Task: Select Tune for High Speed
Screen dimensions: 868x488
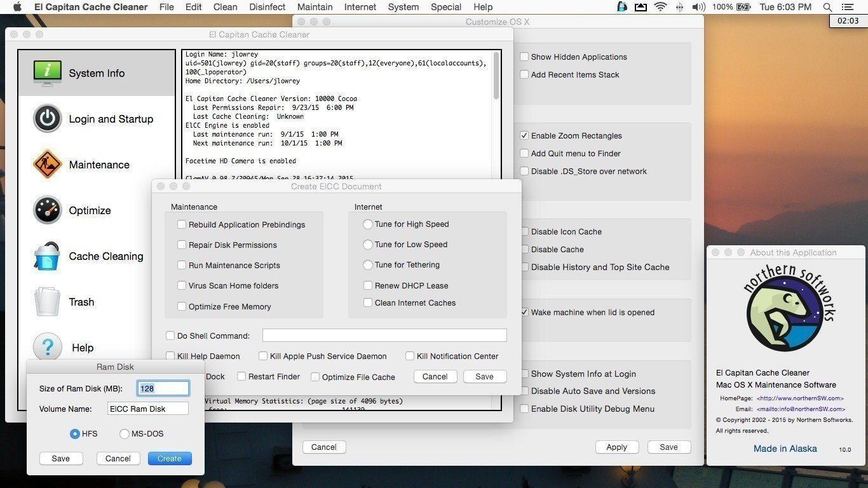Action: point(368,224)
